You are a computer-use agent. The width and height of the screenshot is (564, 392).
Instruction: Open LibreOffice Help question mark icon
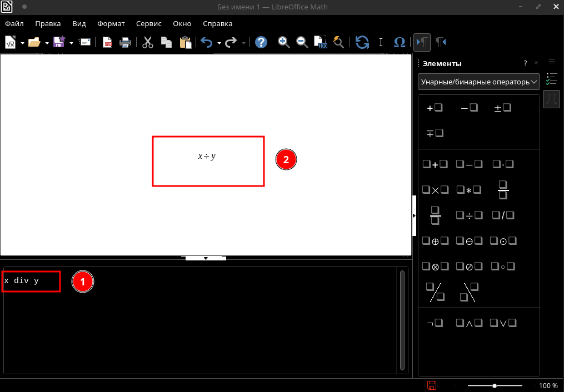261,42
